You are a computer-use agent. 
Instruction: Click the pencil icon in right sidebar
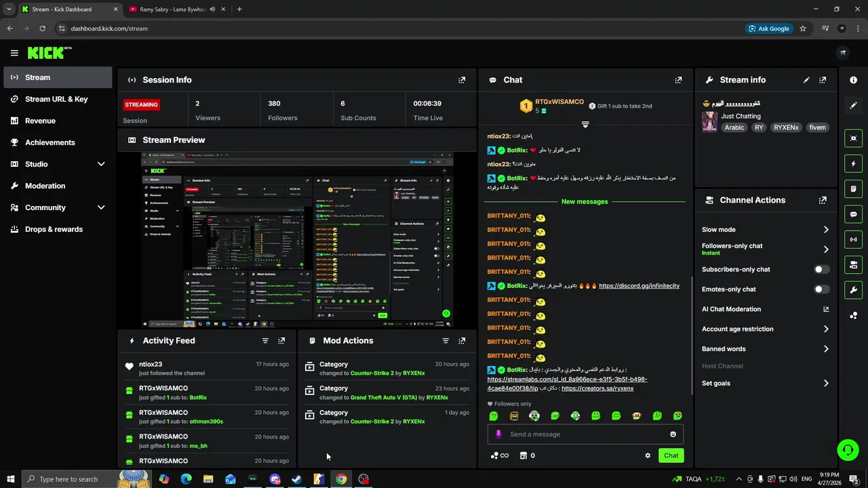[x=853, y=106]
